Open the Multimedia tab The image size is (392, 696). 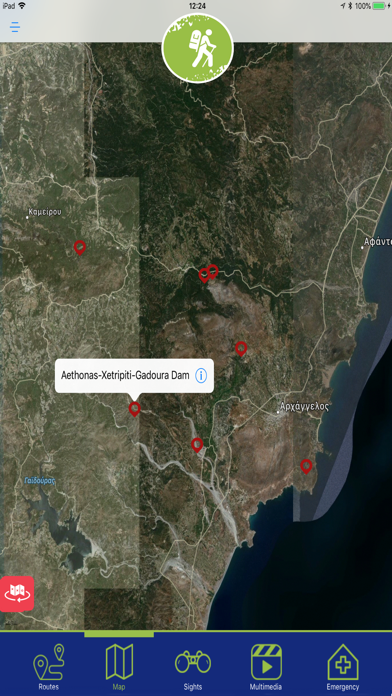point(266,667)
